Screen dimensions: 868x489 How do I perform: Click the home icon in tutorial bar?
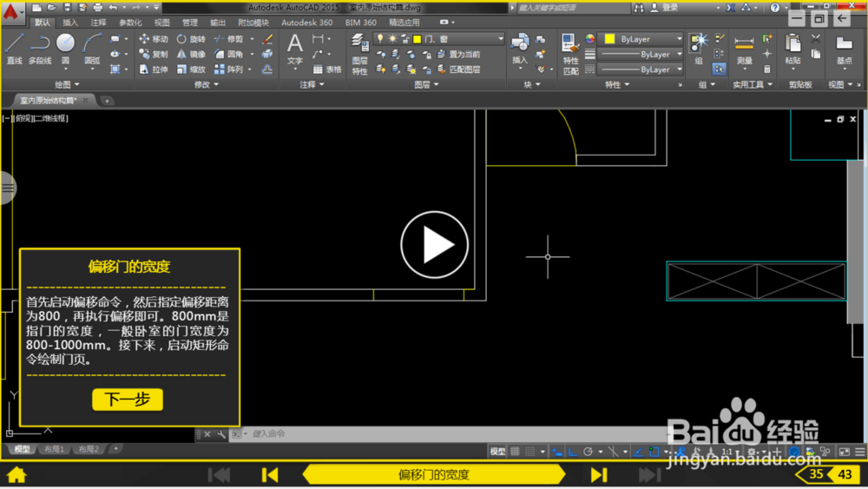point(16,474)
